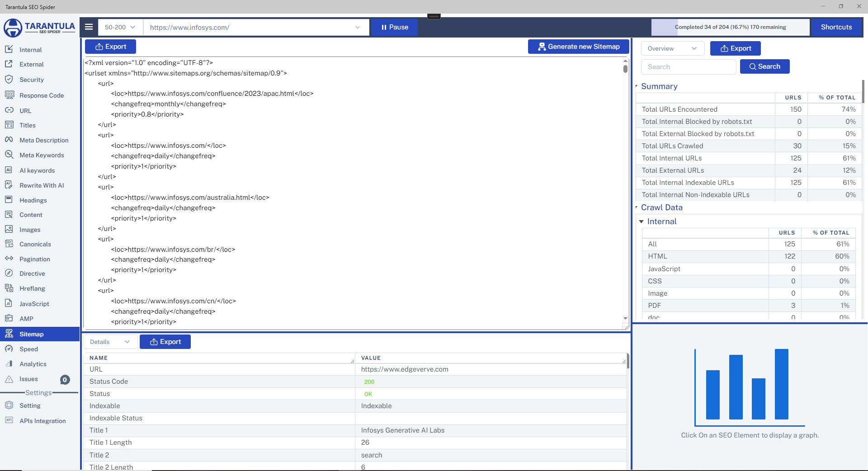Open the APIs Integration menu item
868x471 pixels.
click(42, 421)
